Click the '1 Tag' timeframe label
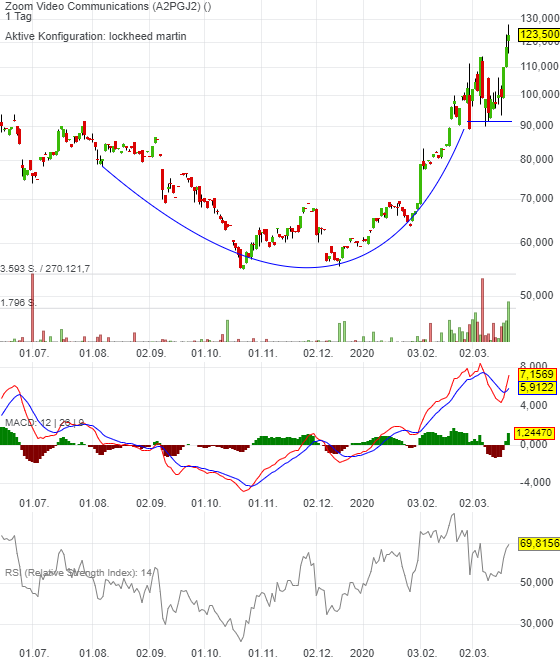560x662 pixels. pyautogui.click(x=18, y=16)
